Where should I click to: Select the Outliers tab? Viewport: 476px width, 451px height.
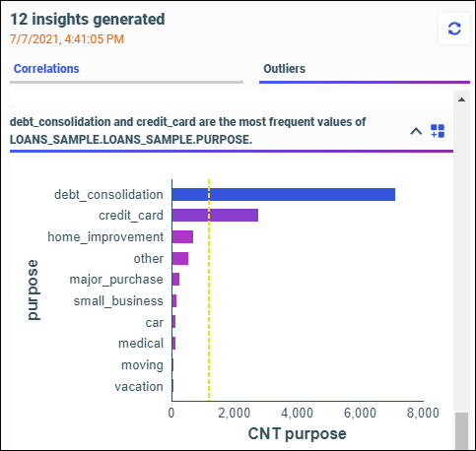285,69
